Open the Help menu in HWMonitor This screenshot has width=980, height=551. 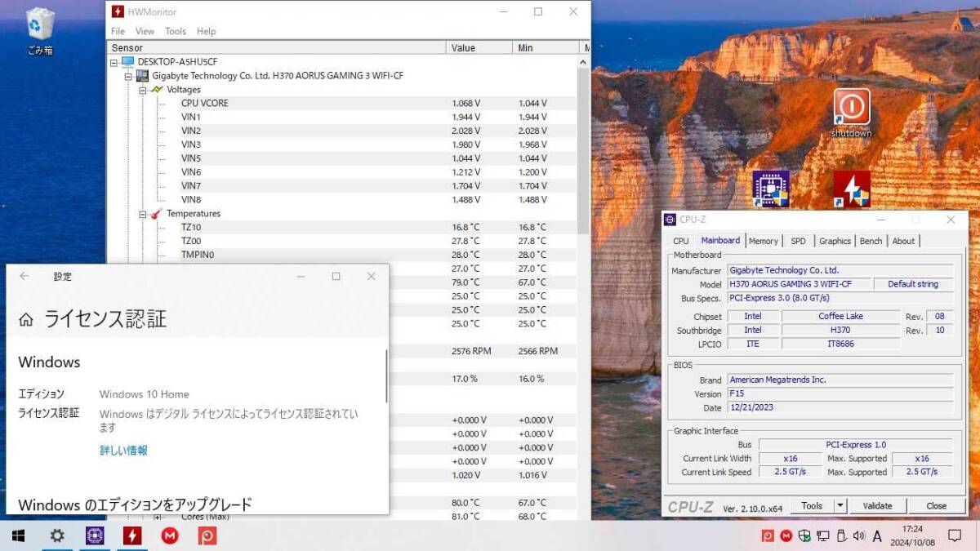click(x=207, y=31)
